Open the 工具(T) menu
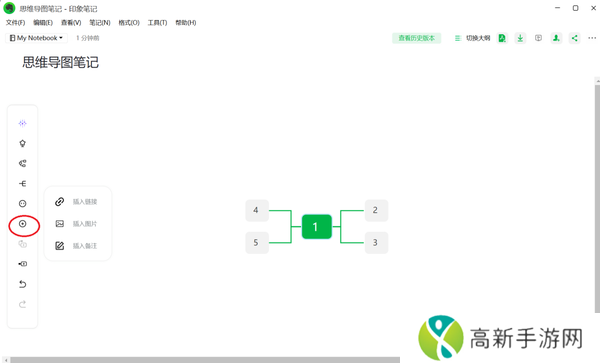This screenshot has height=363, width=600. pyautogui.click(x=157, y=23)
